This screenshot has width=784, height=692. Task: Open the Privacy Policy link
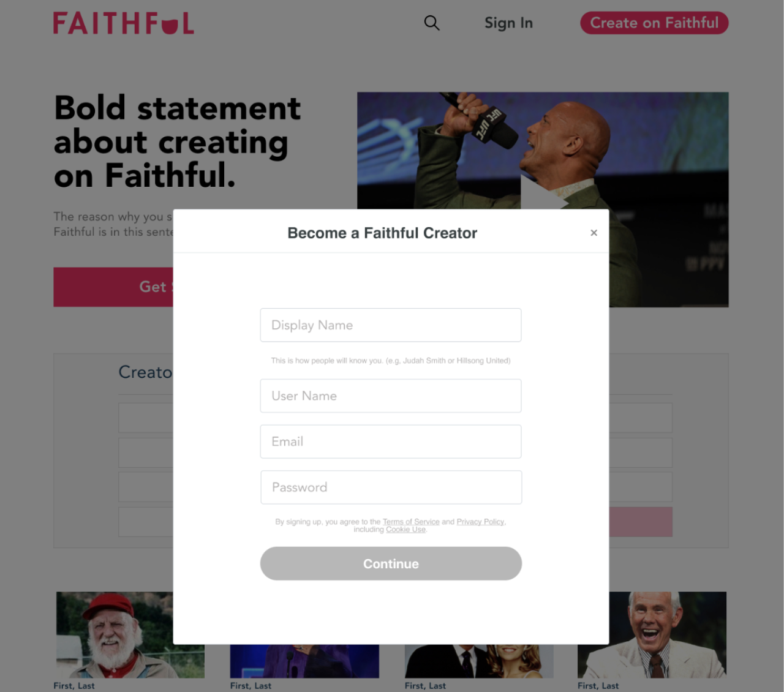pyautogui.click(x=480, y=522)
